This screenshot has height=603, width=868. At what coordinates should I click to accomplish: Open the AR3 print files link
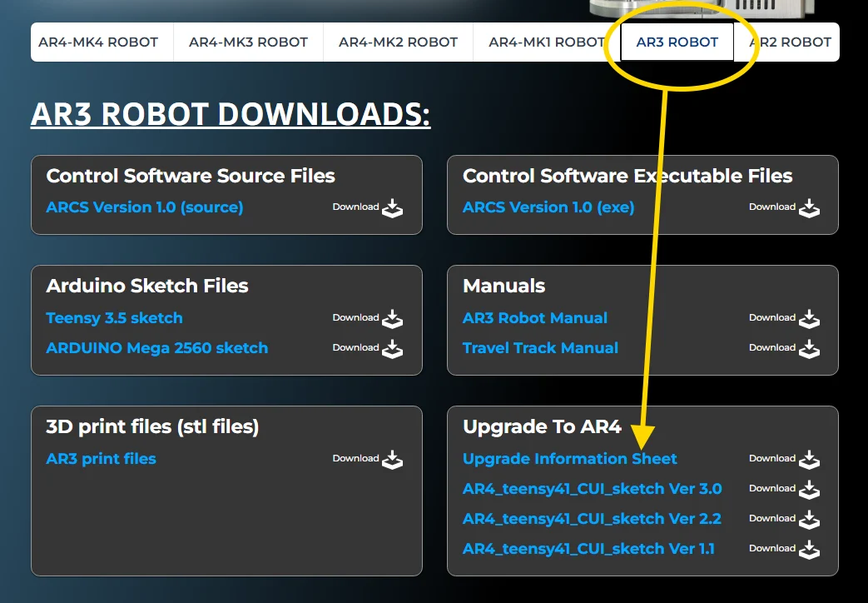101,459
